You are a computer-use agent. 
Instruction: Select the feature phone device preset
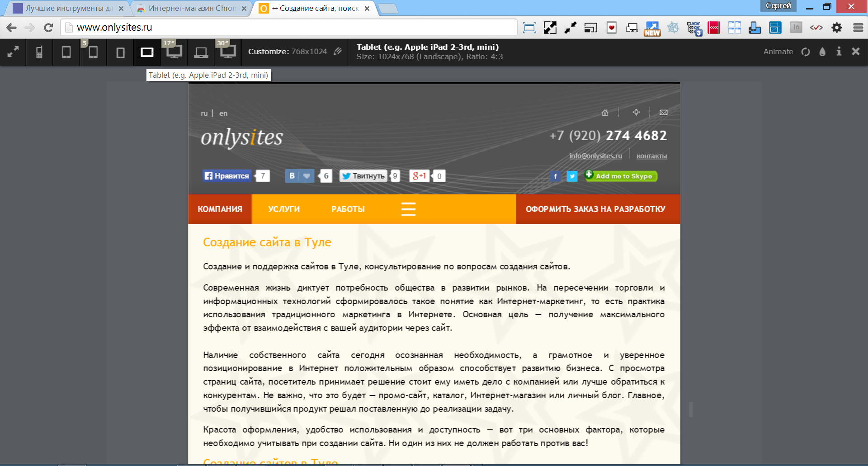click(39, 52)
